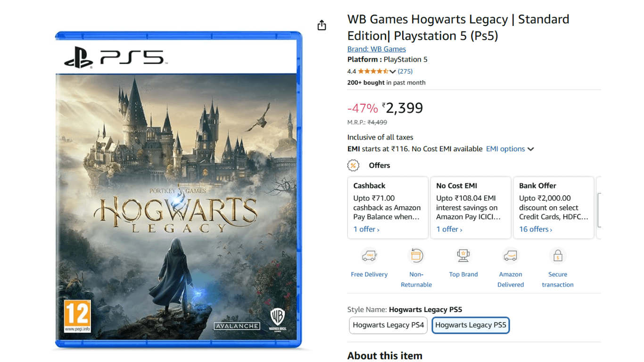Click the star rating icons
This screenshot has width=644, height=362.
pos(373,71)
